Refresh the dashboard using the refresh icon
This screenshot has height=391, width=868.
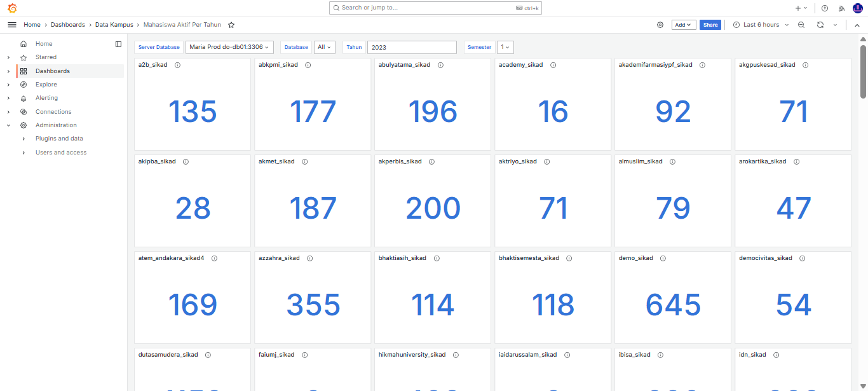click(820, 25)
